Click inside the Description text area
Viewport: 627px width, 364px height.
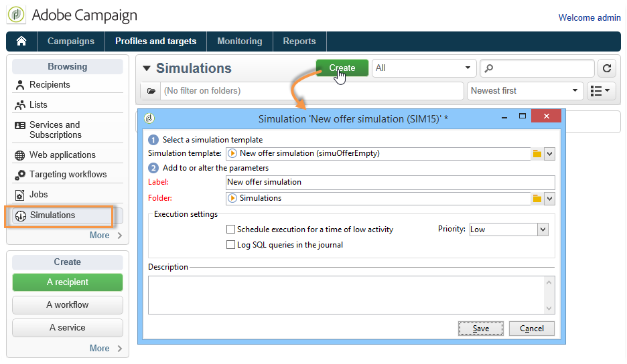point(346,295)
